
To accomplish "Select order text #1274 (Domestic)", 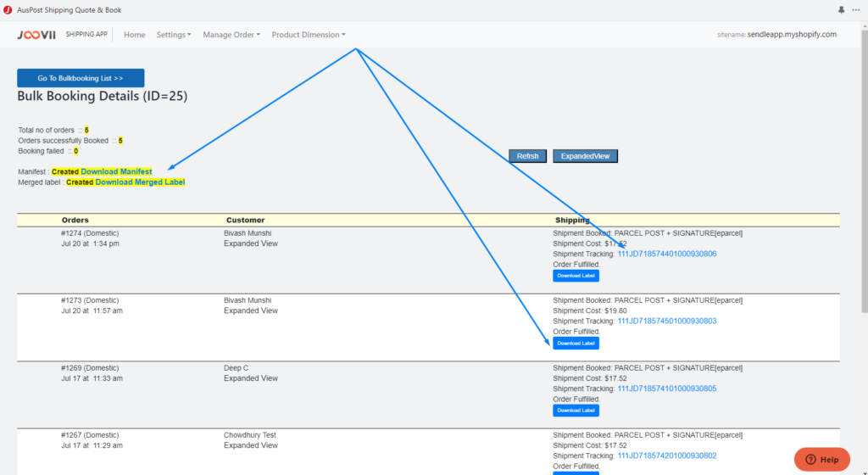I will [90, 233].
